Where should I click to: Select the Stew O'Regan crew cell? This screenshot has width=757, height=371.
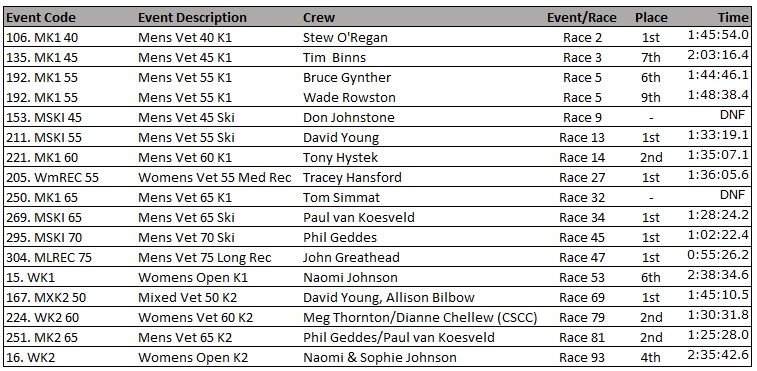(x=345, y=38)
